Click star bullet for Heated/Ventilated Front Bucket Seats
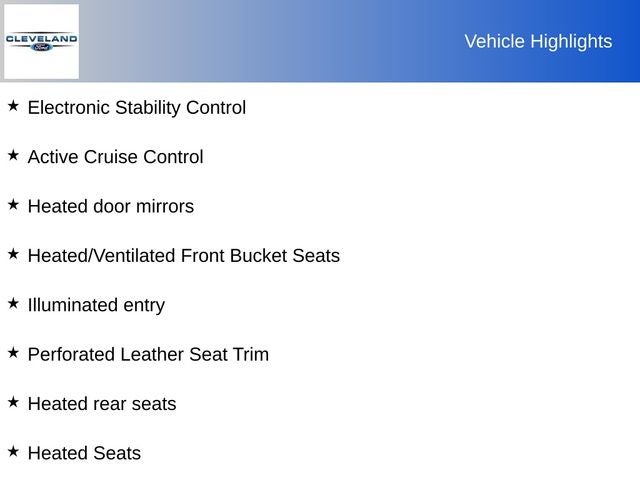 13,254
